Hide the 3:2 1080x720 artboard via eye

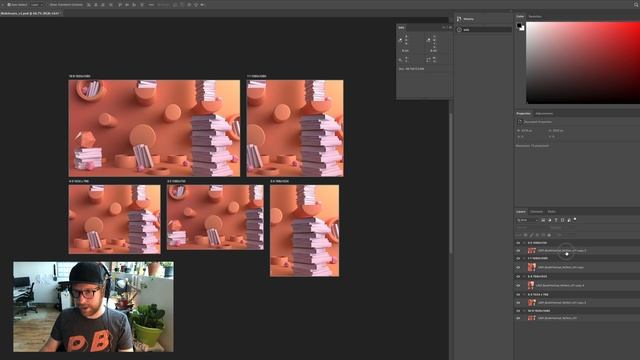pyautogui.click(x=518, y=243)
